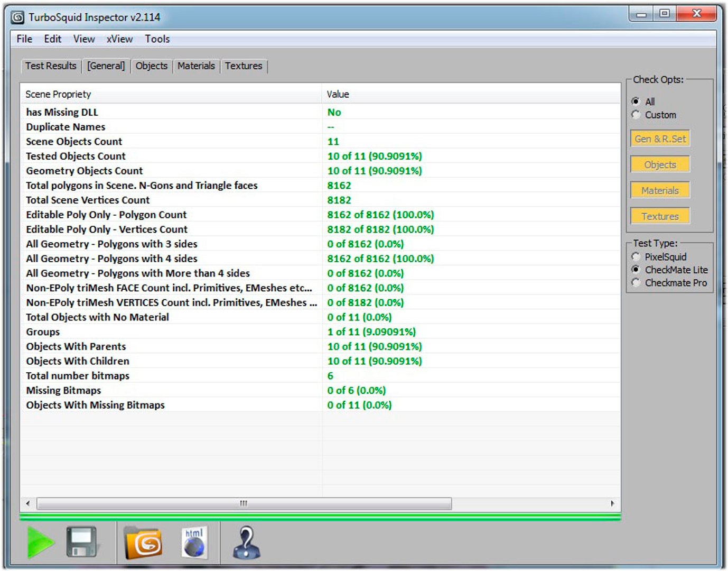Viewport: 728px width, 571px height.
Task: Select 'Total number bitmaps' row
Action: (x=320, y=376)
